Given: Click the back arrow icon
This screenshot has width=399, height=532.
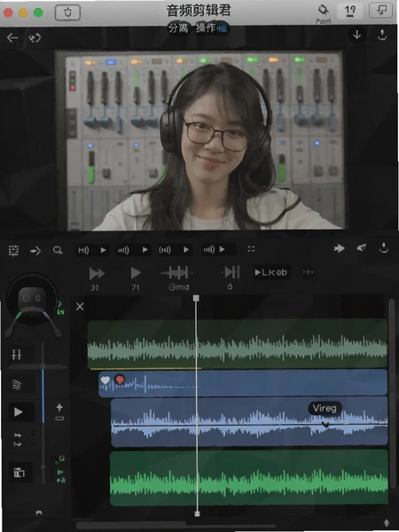Looking at the screenshot, I should pyautogui.click(x=12, y=37).
